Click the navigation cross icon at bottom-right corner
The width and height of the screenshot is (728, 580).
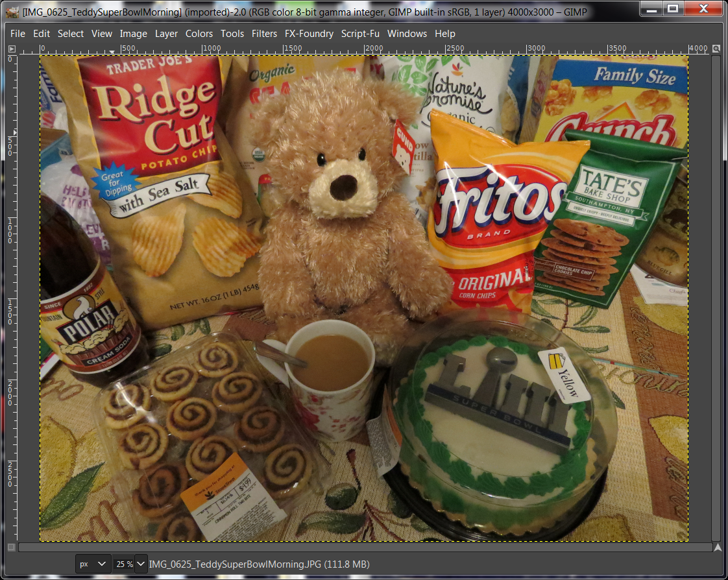click(718, 548)
